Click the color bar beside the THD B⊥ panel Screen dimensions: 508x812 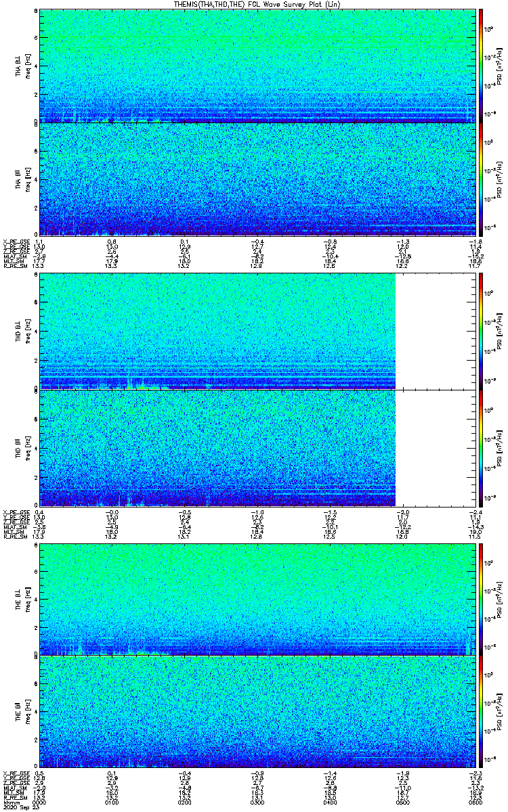pos(481,332)
